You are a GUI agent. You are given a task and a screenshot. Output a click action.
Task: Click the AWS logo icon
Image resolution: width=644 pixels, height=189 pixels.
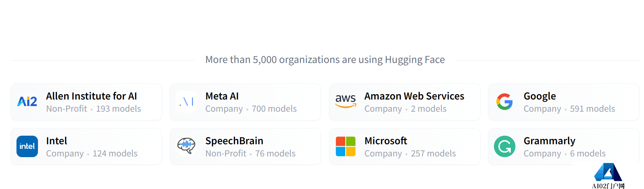click(346, 101)
